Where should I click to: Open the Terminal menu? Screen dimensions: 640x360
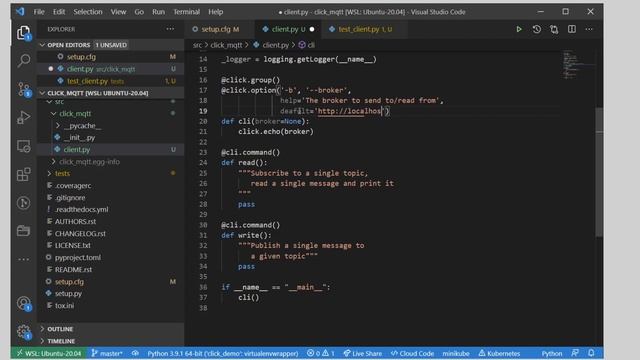click(187, 12)
